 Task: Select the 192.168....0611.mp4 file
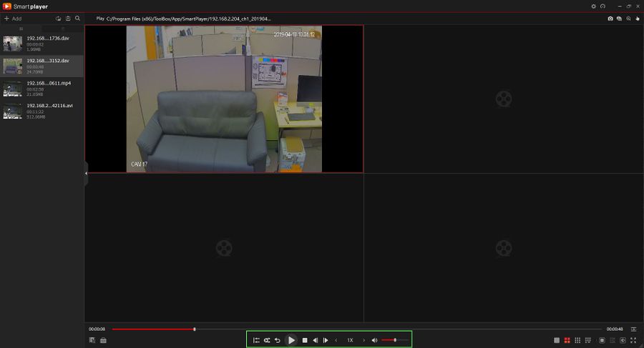[42, 89]
